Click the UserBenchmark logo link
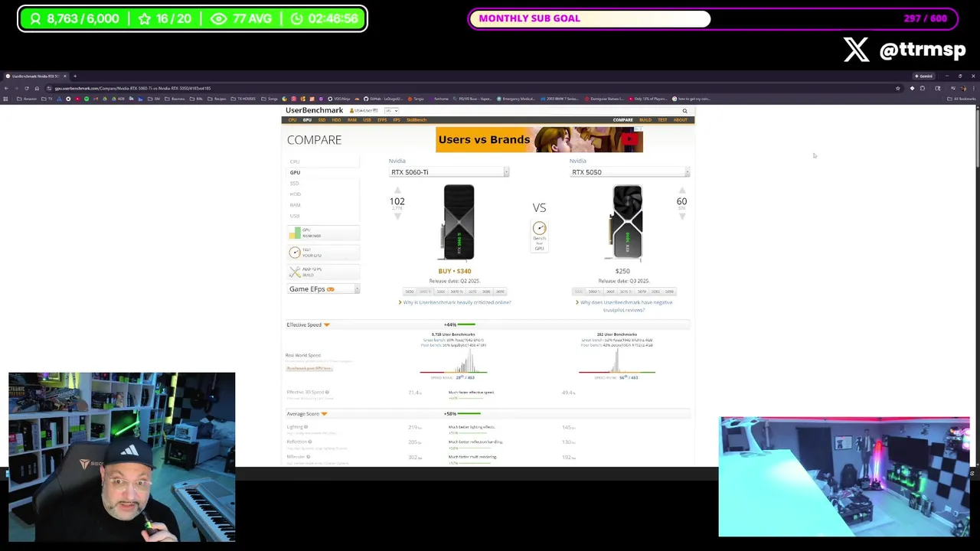Viewport: 980px width, 551px height. [315, 110]
